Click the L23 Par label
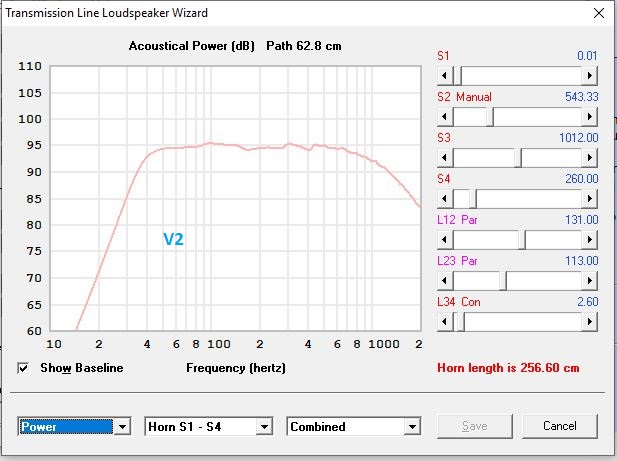 tap(457, 261)
